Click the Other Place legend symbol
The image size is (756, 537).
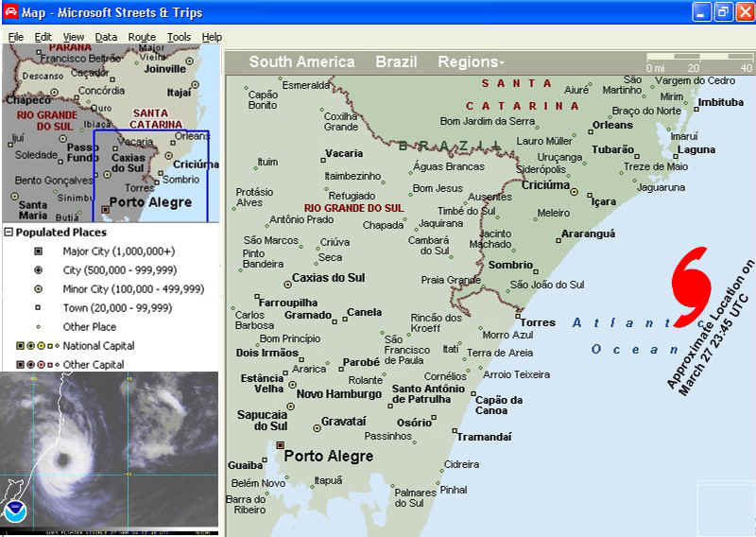coord(38,326)
